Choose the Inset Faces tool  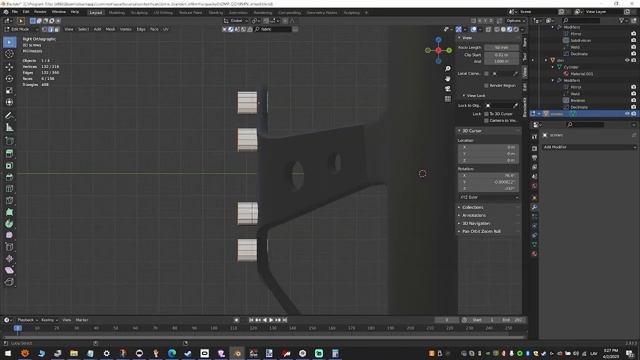(9, 165)
